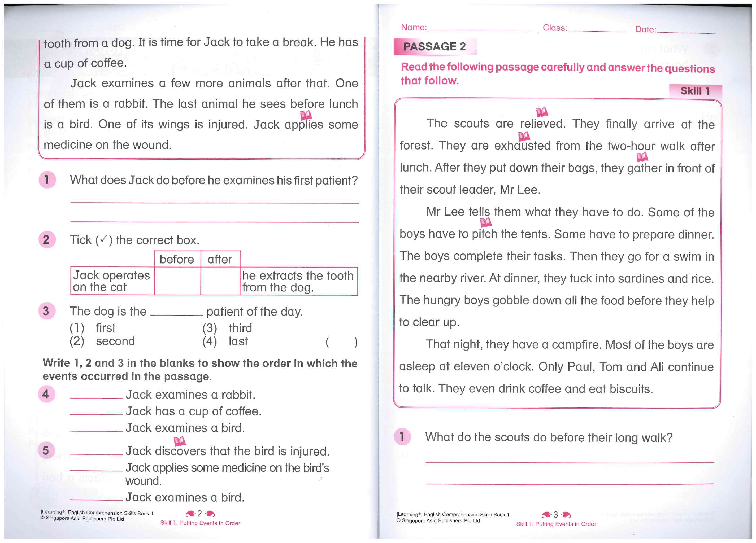Click the book icon above 'relieved'
Viewport: 756px width, 543px height.
(x=542, y=112)
